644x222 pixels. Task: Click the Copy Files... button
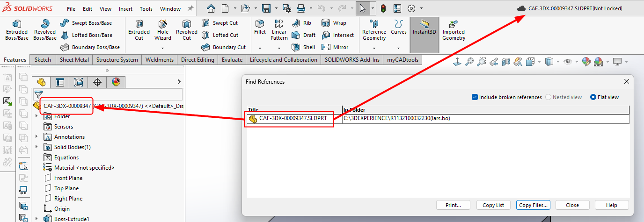533,205
